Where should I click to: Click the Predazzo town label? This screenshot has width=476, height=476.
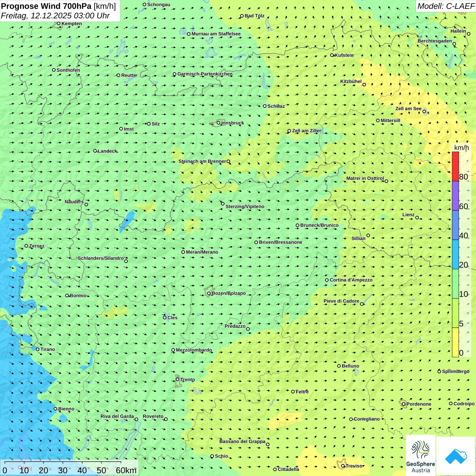point(235,326)
